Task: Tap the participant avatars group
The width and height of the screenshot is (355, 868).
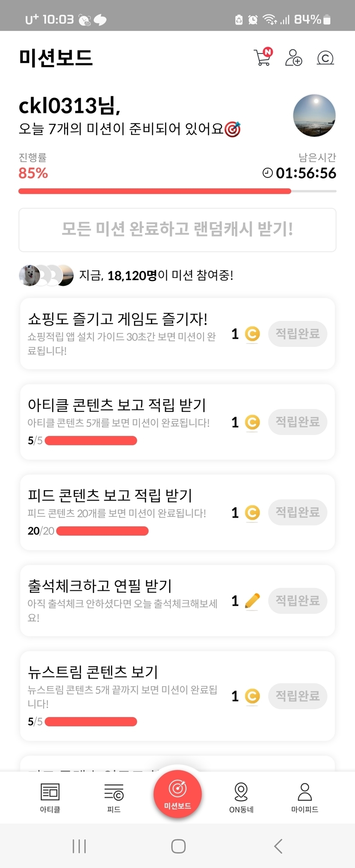Action: point(46,275)
